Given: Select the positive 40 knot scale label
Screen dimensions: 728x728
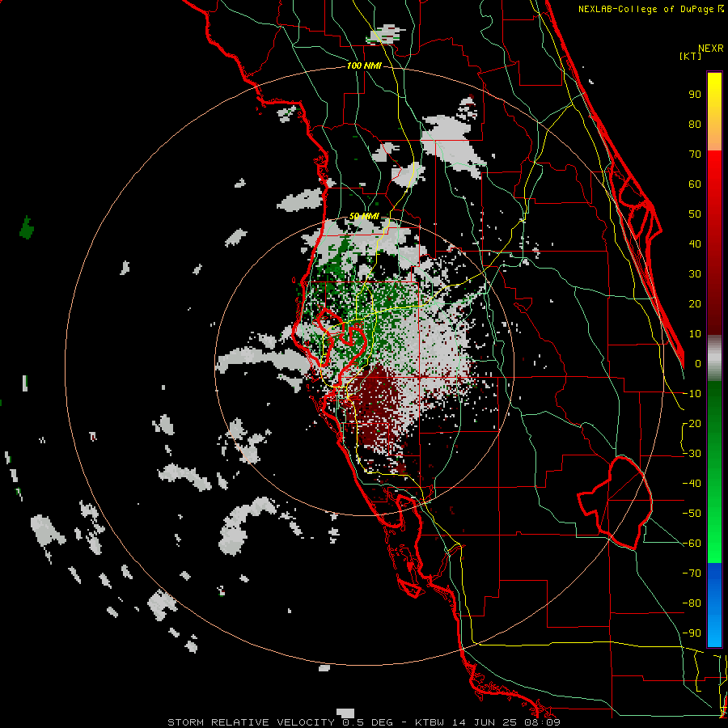Looking at the screenshot, I should coord(695,243).
